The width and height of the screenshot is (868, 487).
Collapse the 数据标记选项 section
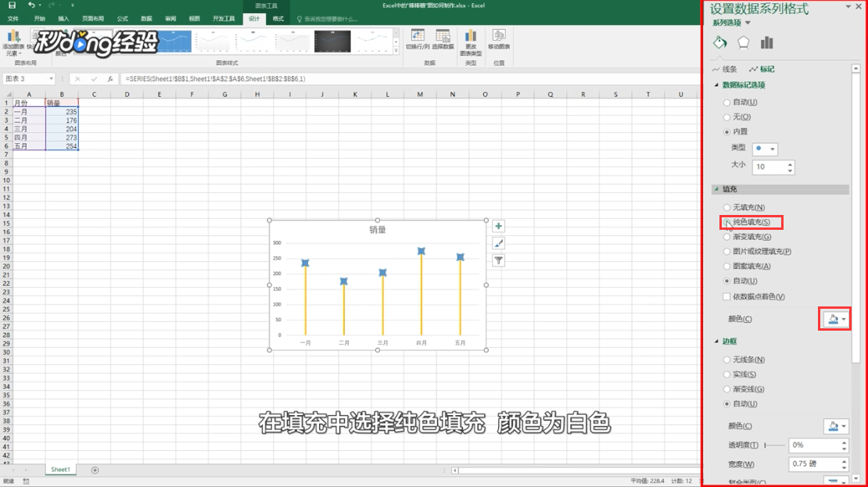716,85
